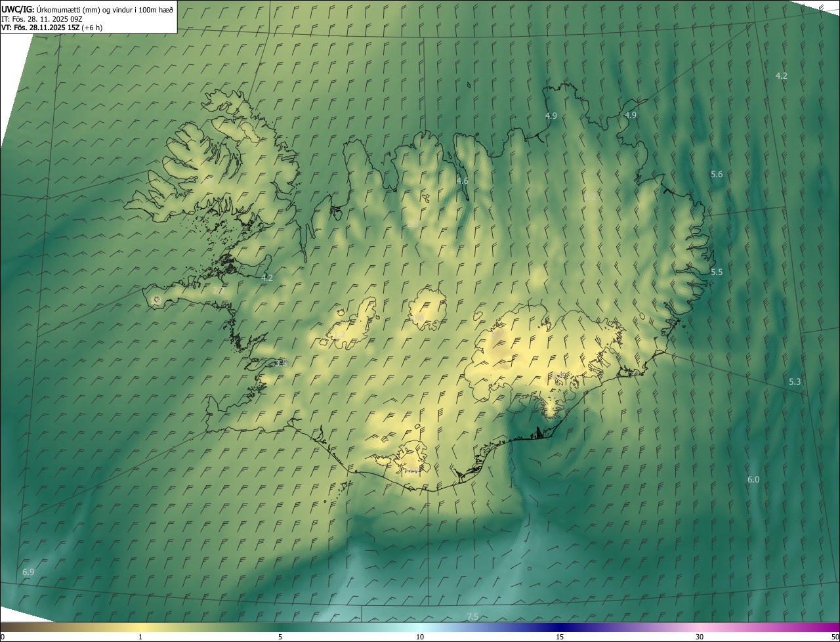840x642 pixels.
Task: Click the 30 tick label on the color scale
Action: click(x=700, y=637)
